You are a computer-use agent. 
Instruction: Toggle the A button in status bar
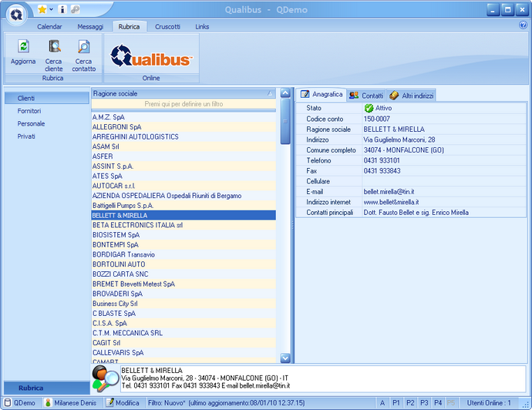click(382, 403)
